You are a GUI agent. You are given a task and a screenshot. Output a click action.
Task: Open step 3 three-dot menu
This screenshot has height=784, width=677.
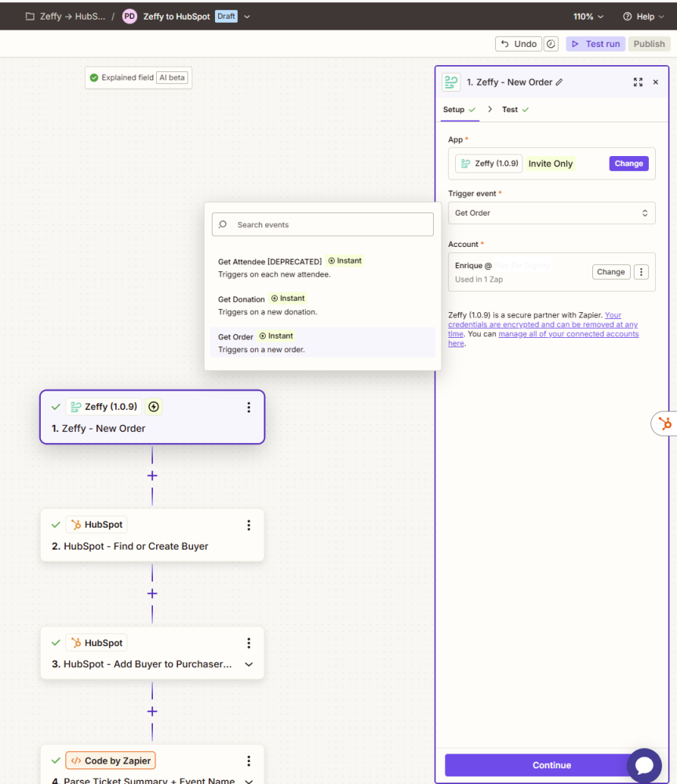coord(249,643)
